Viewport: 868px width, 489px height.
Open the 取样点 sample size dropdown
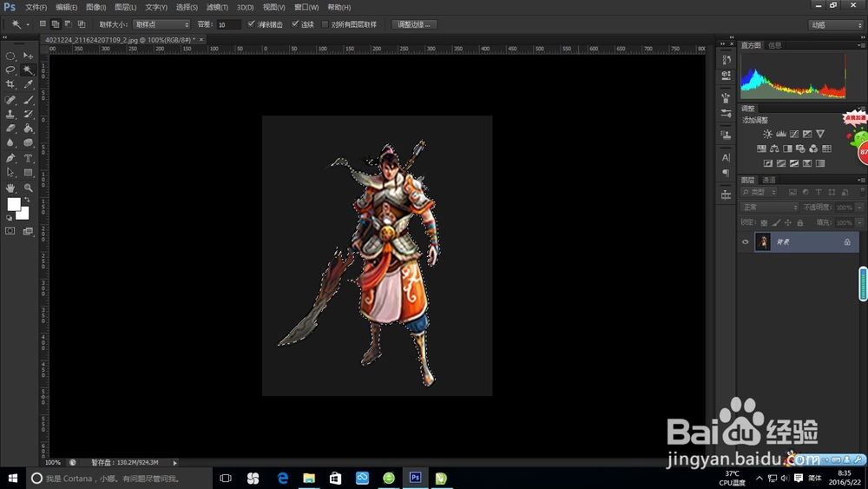[x=161, y=24]
